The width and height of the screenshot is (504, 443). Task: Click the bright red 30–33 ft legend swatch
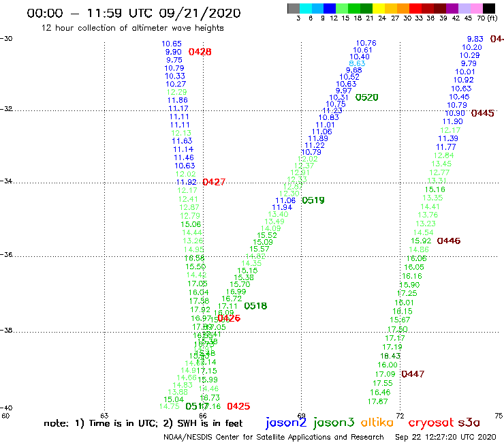coord(415,8)
